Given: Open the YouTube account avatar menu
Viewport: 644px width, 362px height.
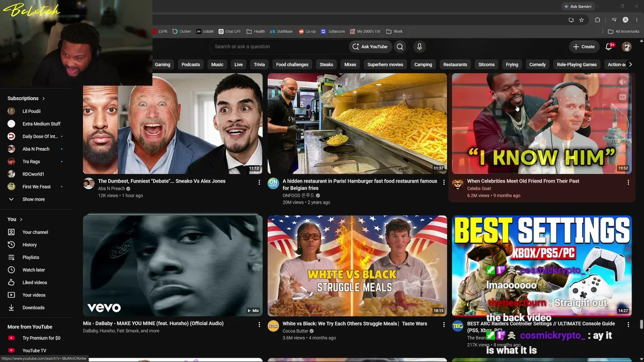Looking at the screenshot, I should (626, 47).
